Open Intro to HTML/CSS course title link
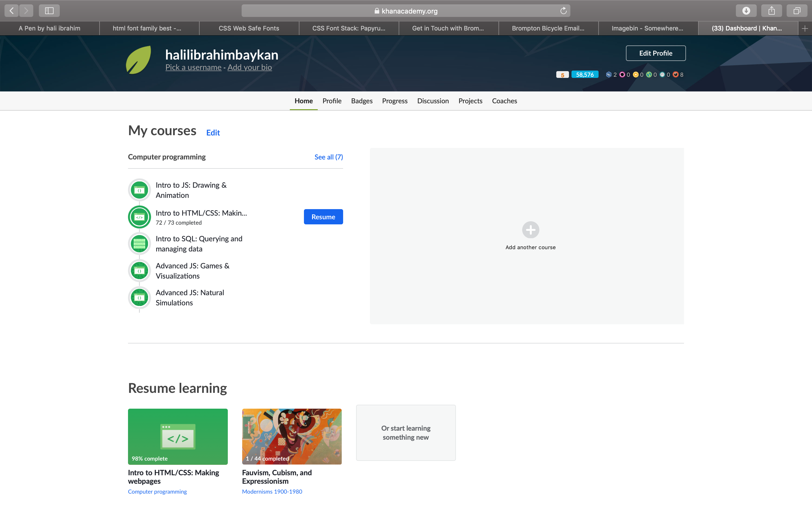The height and width of the screenshot is (508, 812). (201, 213)
